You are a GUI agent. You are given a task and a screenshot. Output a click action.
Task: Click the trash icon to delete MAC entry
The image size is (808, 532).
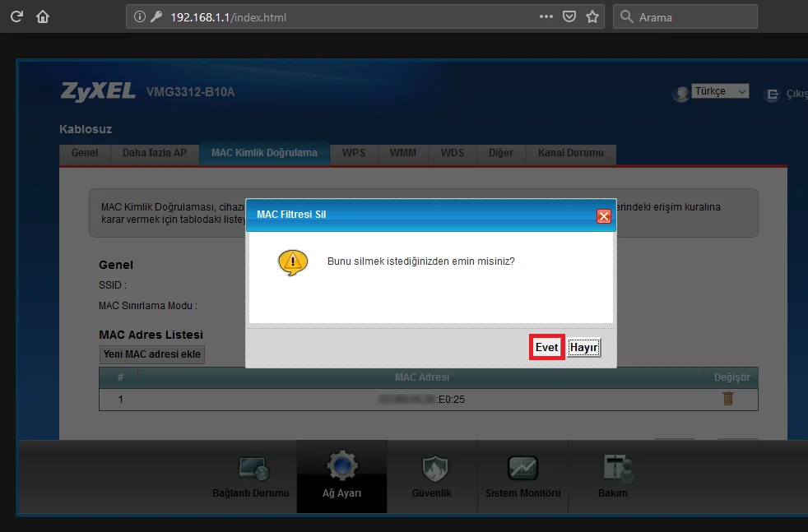click(x=727, y=399)
